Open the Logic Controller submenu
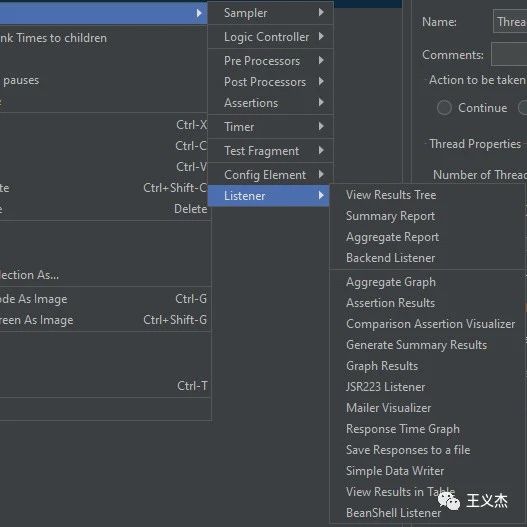The height and width of the screenshot is (527, 527). click(271, 37)
